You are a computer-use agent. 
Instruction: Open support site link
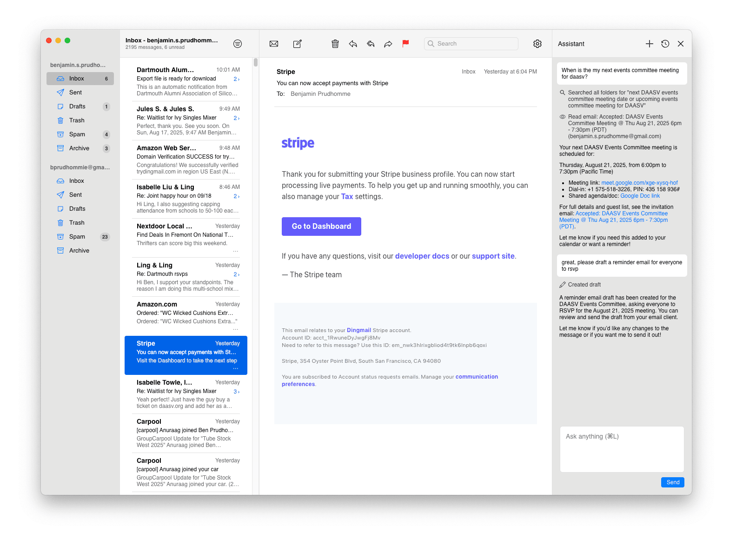[x=493, y=256]
